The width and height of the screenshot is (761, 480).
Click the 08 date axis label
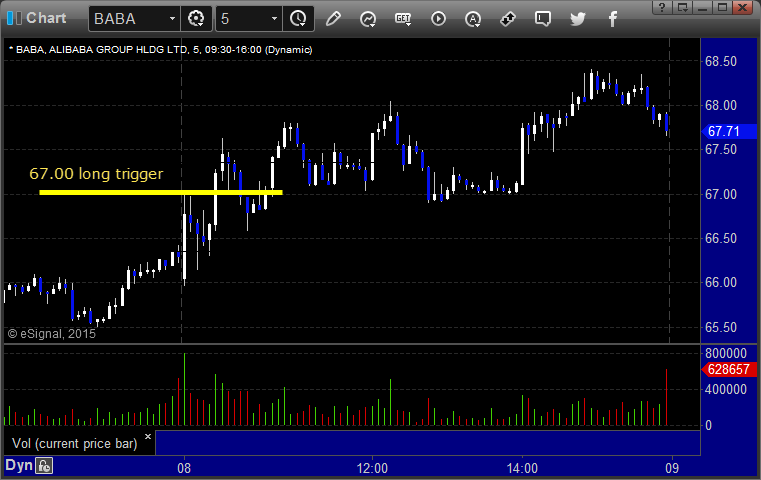tap(184, 468)
